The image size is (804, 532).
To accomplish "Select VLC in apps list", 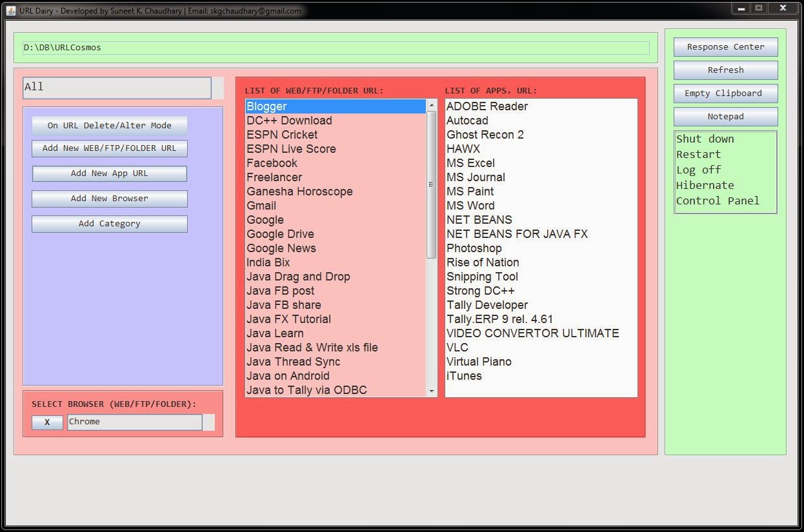I will click(x=541, y=348).
